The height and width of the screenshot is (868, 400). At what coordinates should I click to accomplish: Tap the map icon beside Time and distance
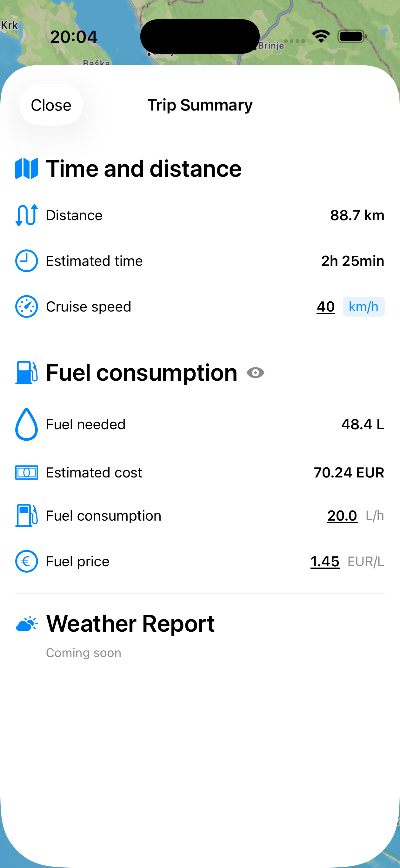point(26,168)
